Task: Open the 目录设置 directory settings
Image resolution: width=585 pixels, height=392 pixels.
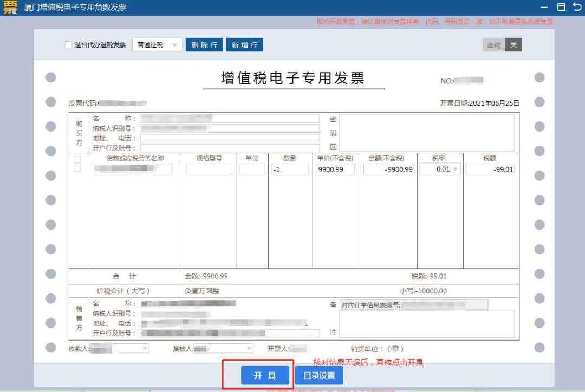Action: 319,375
